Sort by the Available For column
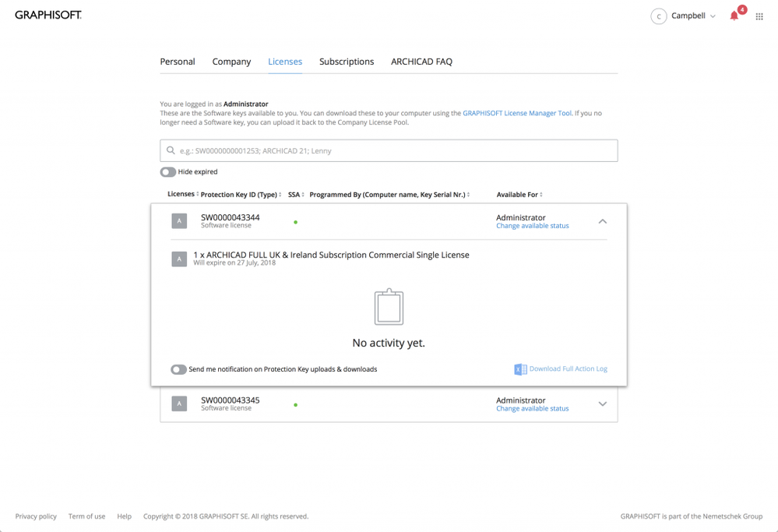 click(519, 195)
